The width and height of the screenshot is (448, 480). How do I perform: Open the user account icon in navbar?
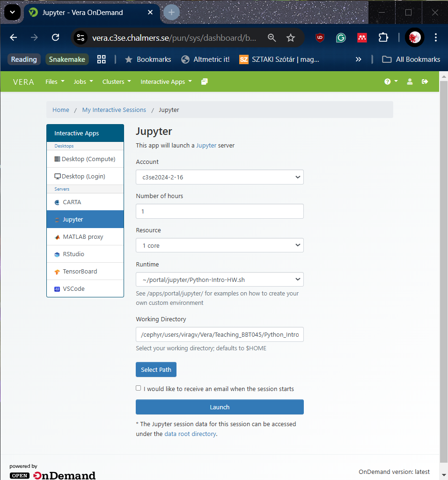click(410, 81)
